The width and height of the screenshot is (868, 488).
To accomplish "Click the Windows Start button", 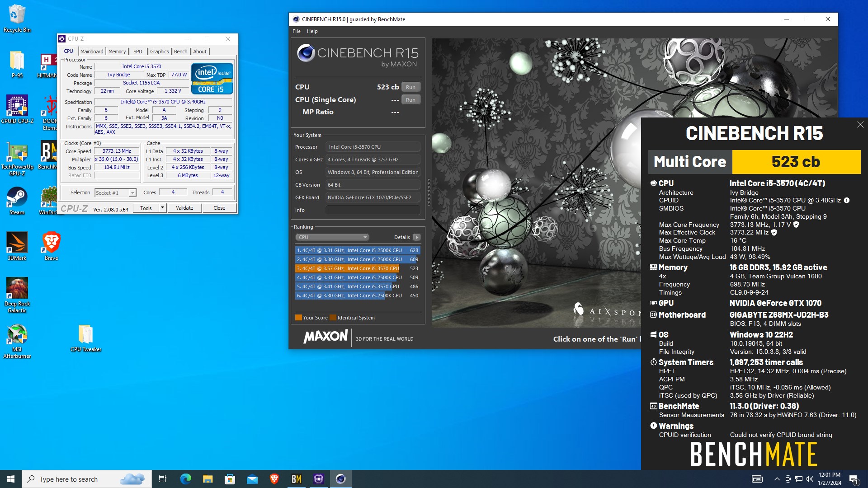I will 11,479.
